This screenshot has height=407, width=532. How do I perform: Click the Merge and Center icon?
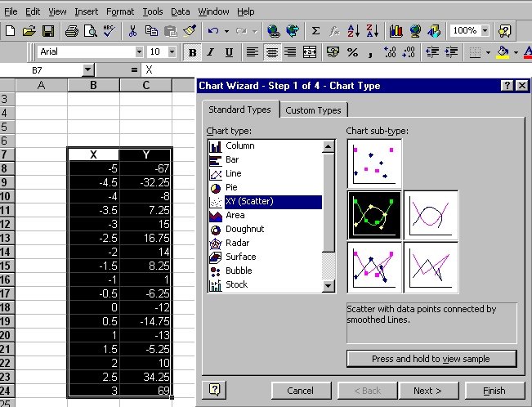pyautogui.click(x=310, y=51)
